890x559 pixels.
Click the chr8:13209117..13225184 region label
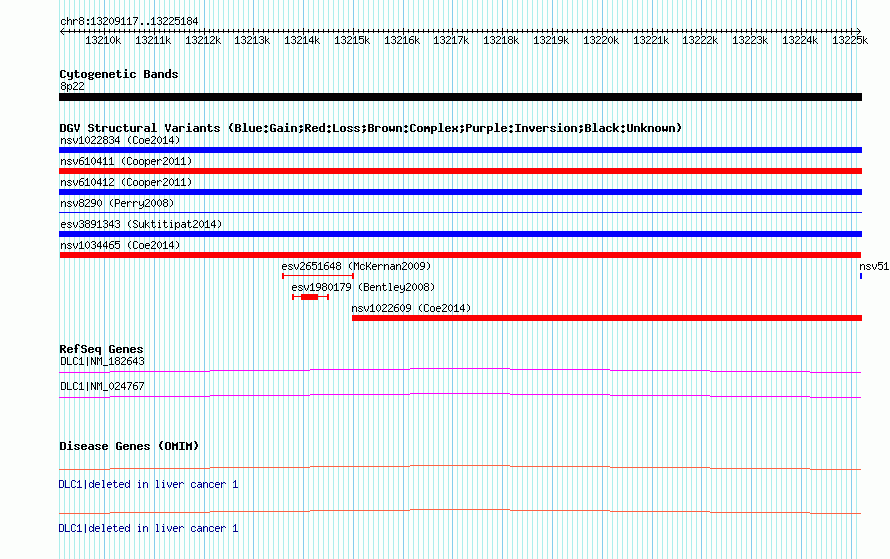(129, 21)
